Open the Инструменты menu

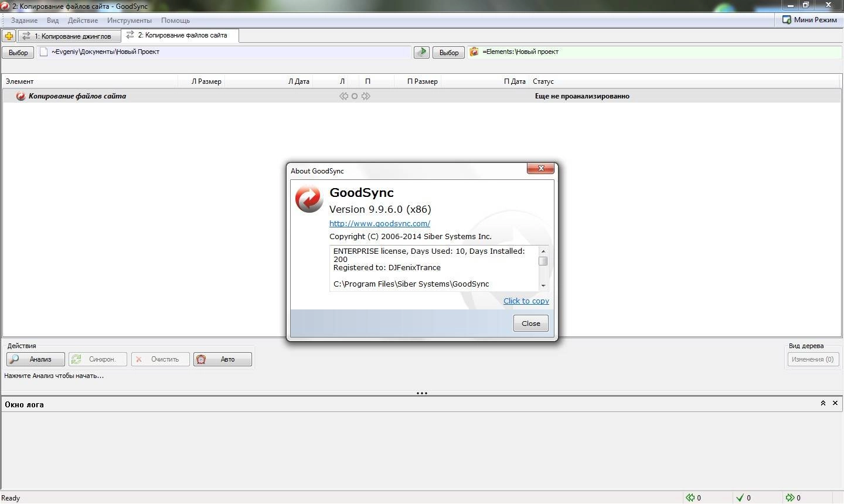pos(130,21)
